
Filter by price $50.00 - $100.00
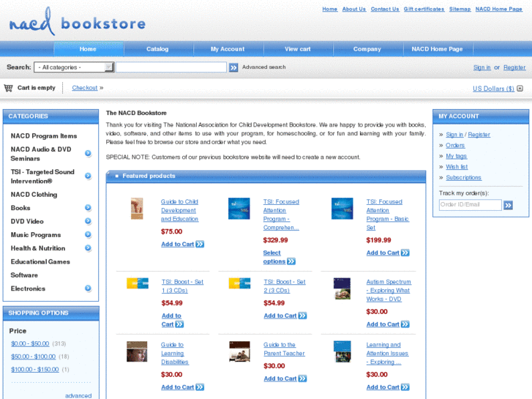point(33,357)
